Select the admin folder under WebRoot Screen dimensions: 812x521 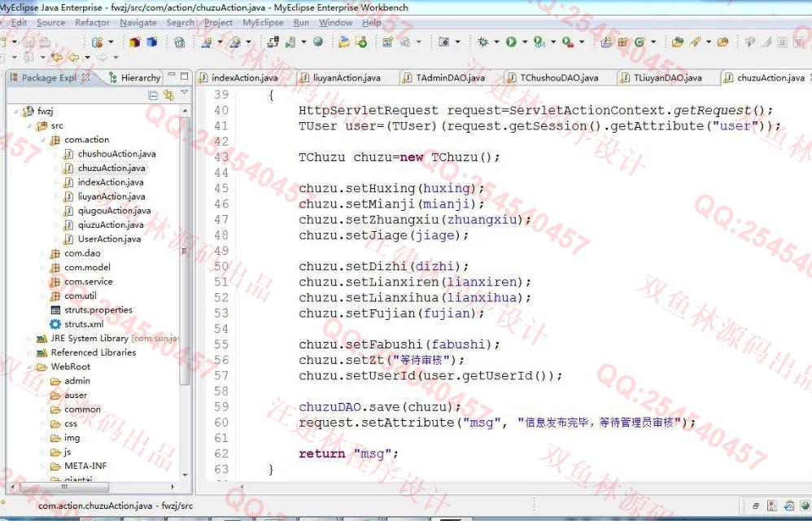click(76, 381)
